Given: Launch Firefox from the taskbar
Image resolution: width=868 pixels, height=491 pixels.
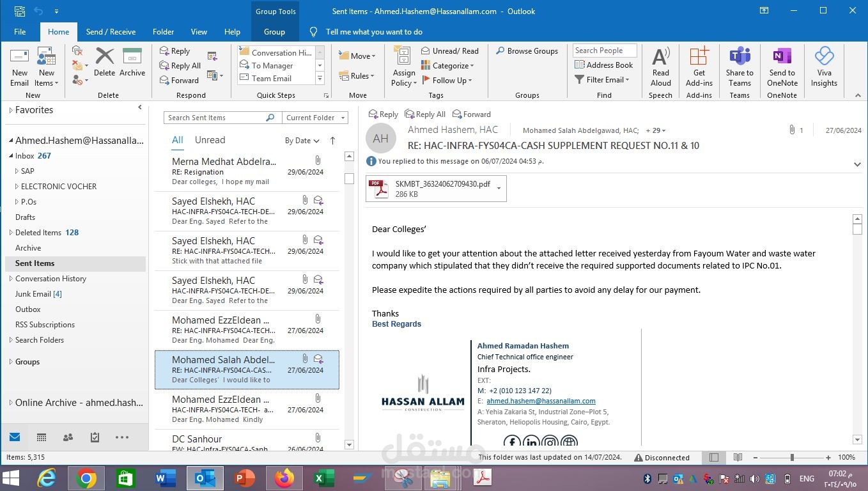Looking at the screenshot, I should tap(284, 478).
